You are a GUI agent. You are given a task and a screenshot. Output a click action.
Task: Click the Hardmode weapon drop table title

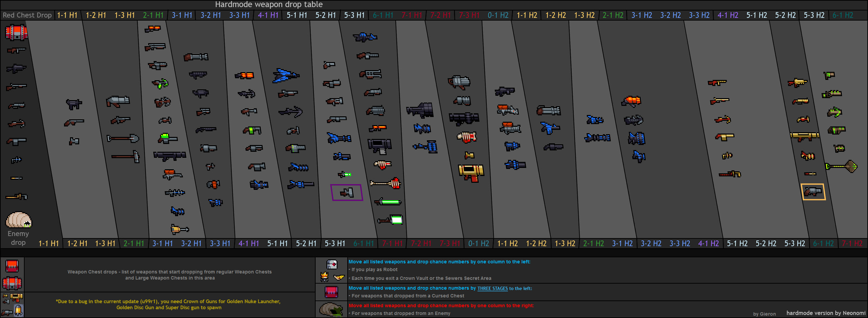click(x=268, y=5)
